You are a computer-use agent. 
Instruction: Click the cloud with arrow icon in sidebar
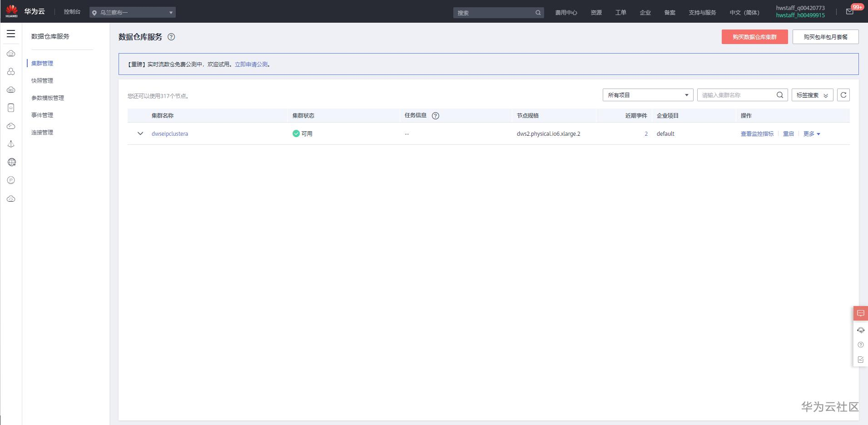click(11, 126)
